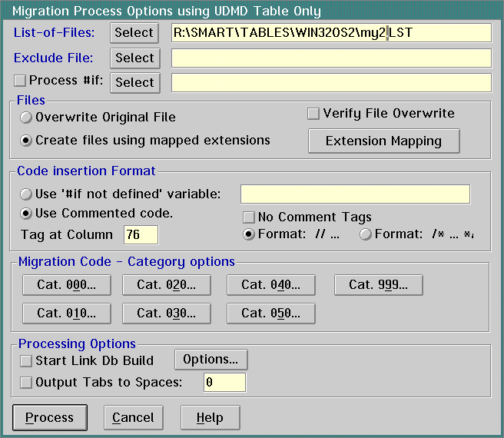Click Select button for Exclude File
Viewport: 504px width, 438px height.
pyautogui.click(x=134, y=58)
